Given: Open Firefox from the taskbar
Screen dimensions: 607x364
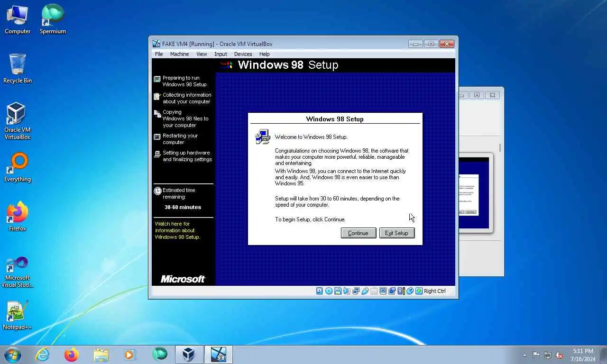Looking at the screenshot, I should (72, 355).
